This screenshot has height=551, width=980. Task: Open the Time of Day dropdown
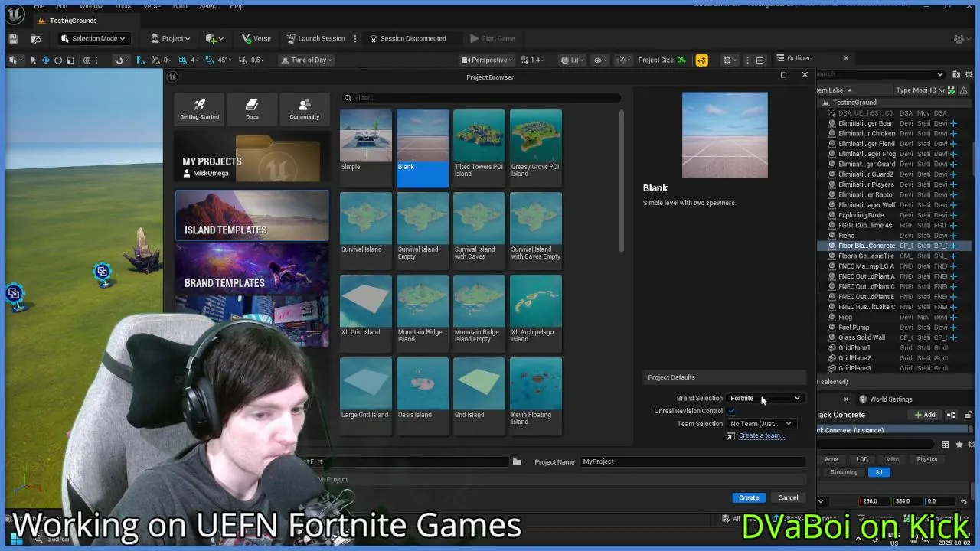[308, 60]
